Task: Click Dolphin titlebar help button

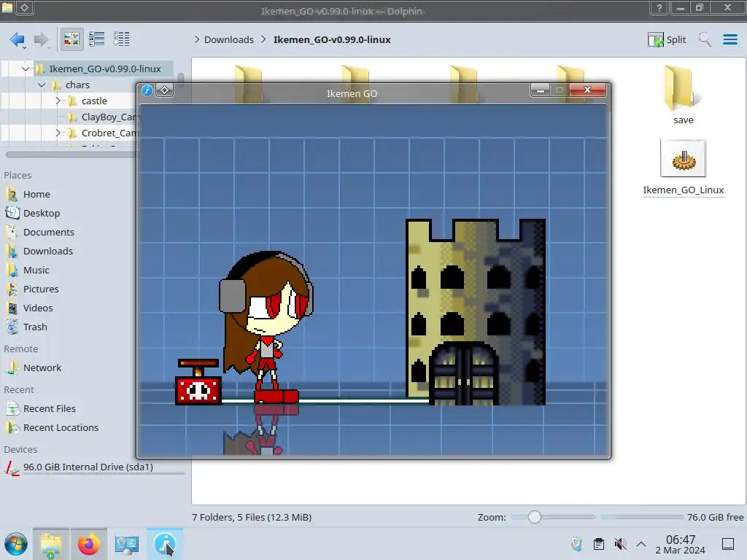Action: click(x=659, y=7)
